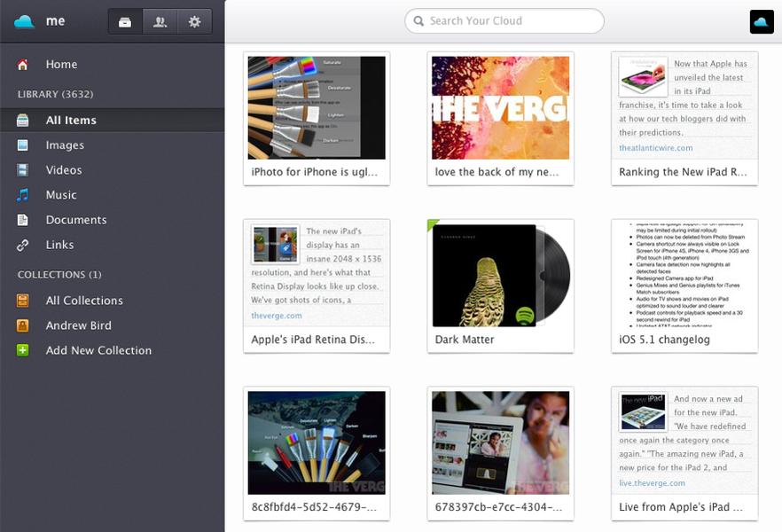Screen dimensions: 782x532
Task: Click 'love the back of my ne...' title
Action: point(497,172)
